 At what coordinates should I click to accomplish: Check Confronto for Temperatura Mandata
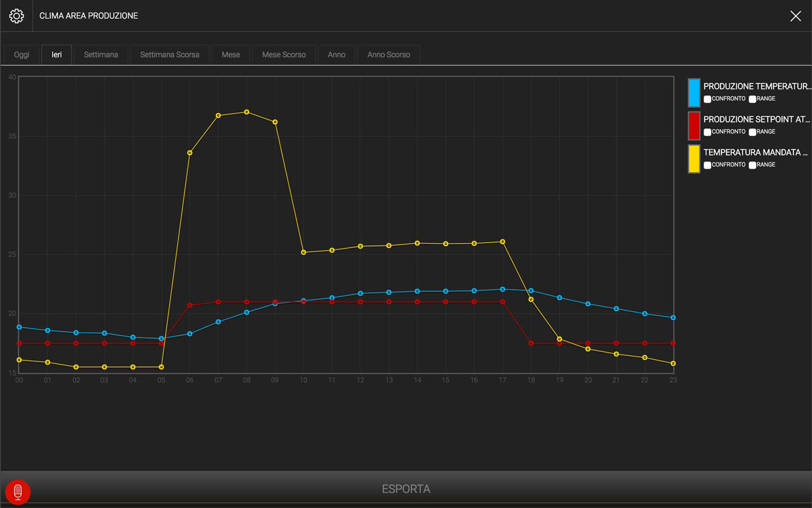(707, 165)
